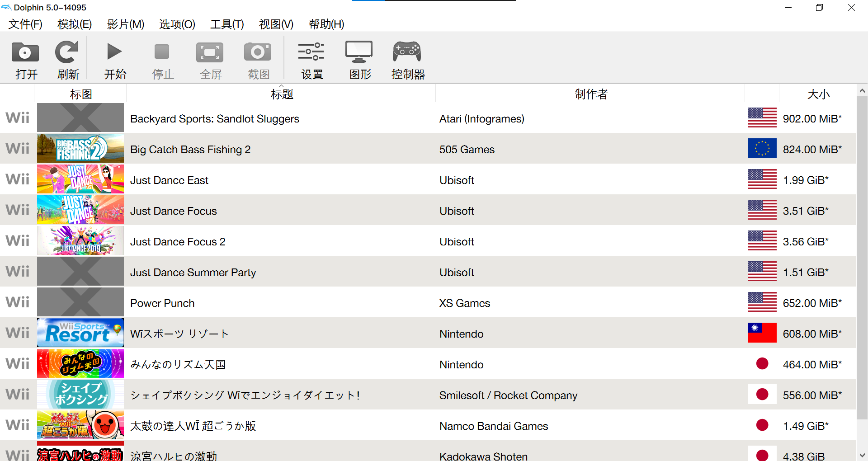
Task: Select the title Power Punch
Action: coord(162,303)
